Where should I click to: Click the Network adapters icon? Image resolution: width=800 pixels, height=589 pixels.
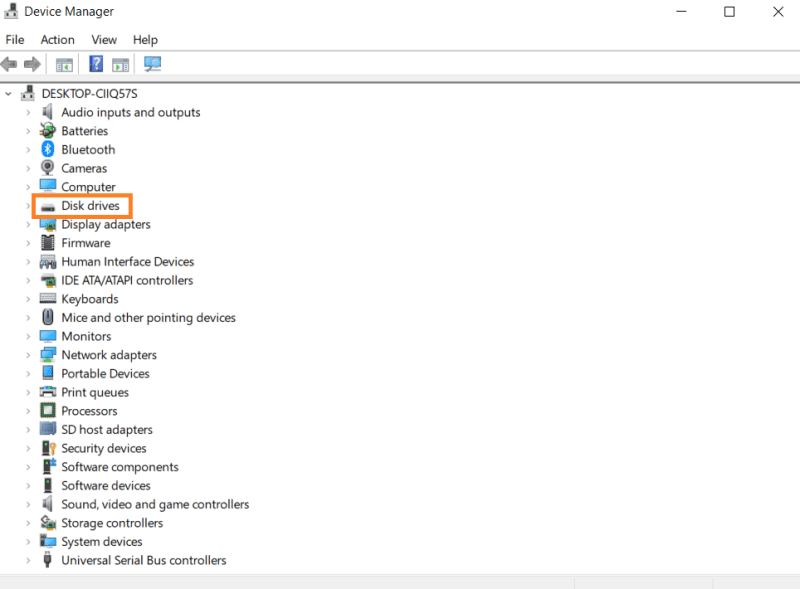46,354
